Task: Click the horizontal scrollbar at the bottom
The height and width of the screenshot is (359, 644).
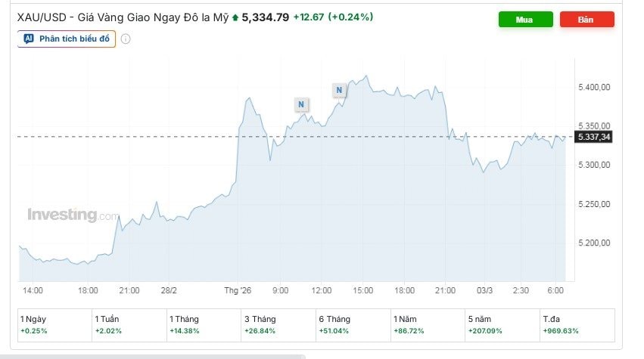Action: click(151, 356)
